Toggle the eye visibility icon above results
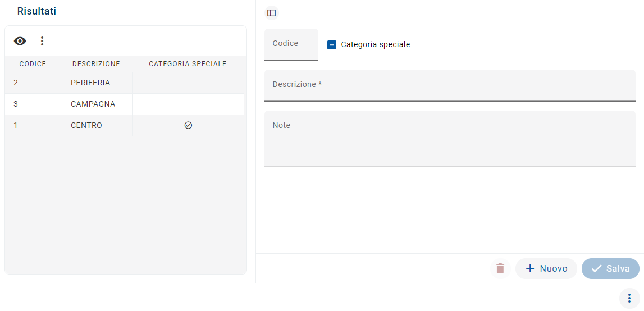This screenshot has width=644, height=311. click(20, 41)
